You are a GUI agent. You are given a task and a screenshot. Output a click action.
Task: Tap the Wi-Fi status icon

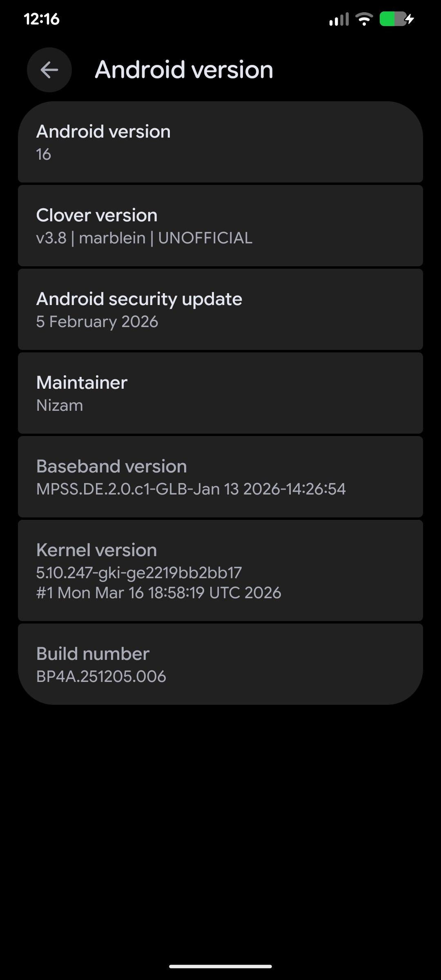[x=364, y=19]
